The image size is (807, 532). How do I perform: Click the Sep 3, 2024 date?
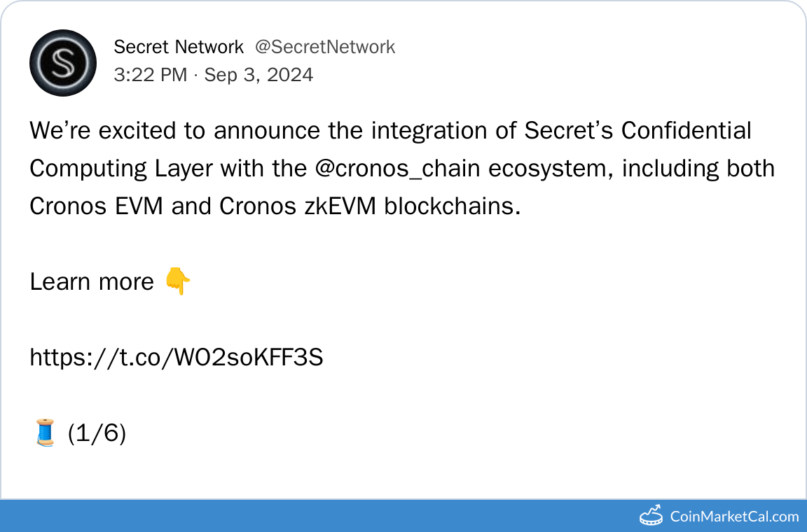coord(258,75)
